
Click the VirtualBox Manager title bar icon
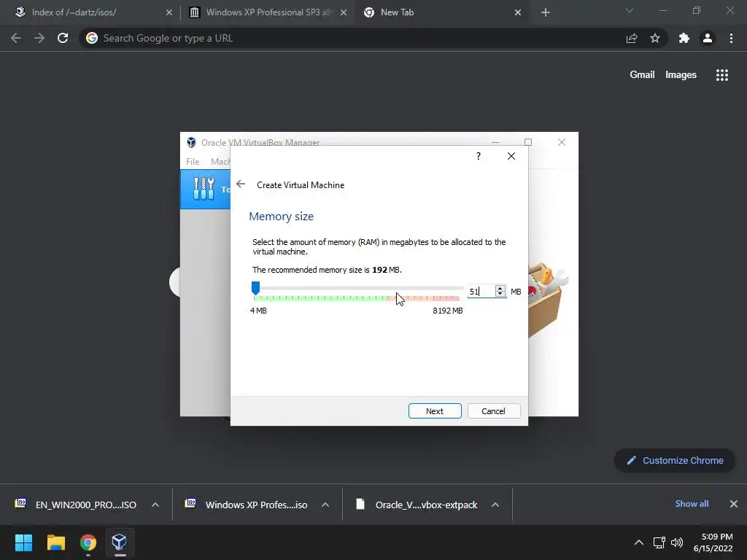coord(192,142)
